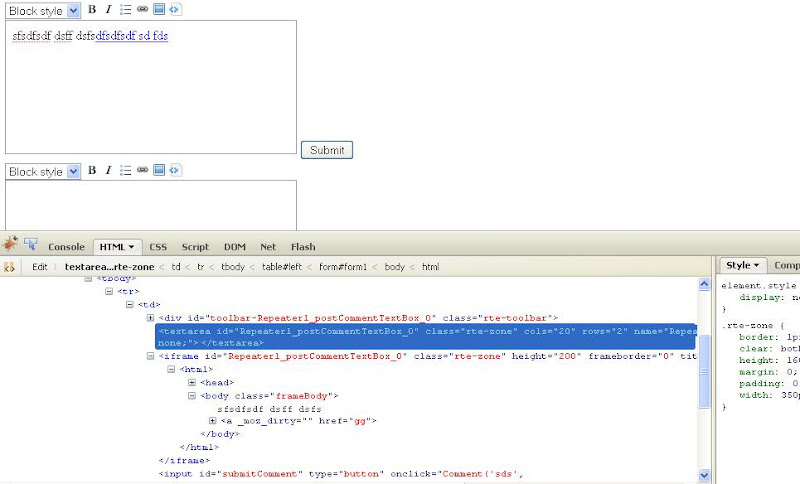Select the highlighted textarea node line

426,337
